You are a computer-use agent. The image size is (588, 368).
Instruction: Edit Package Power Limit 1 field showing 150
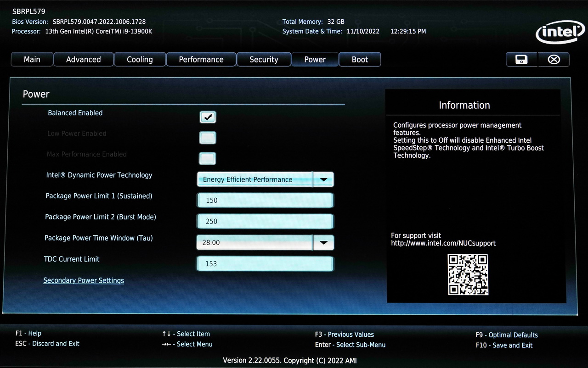click(265, 200)
